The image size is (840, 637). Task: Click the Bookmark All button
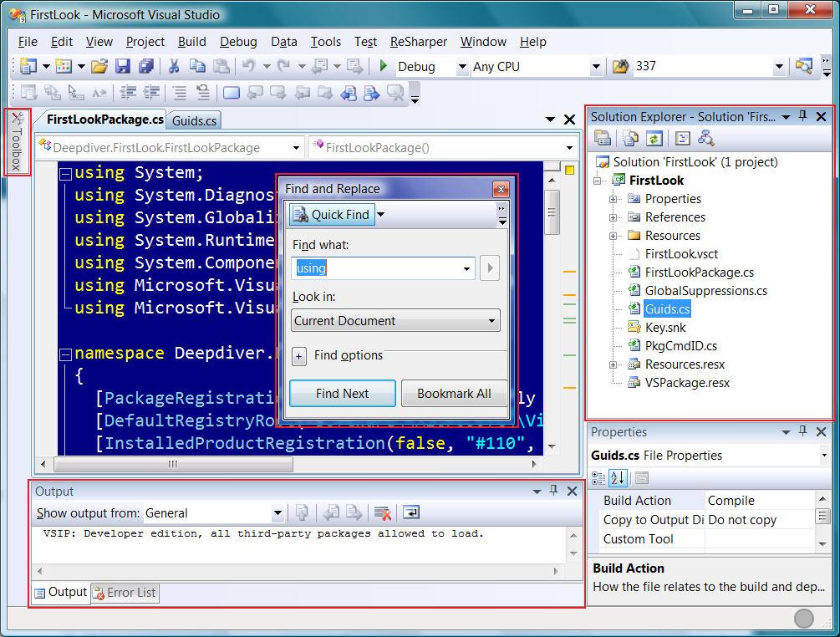[x=454, y=394]
